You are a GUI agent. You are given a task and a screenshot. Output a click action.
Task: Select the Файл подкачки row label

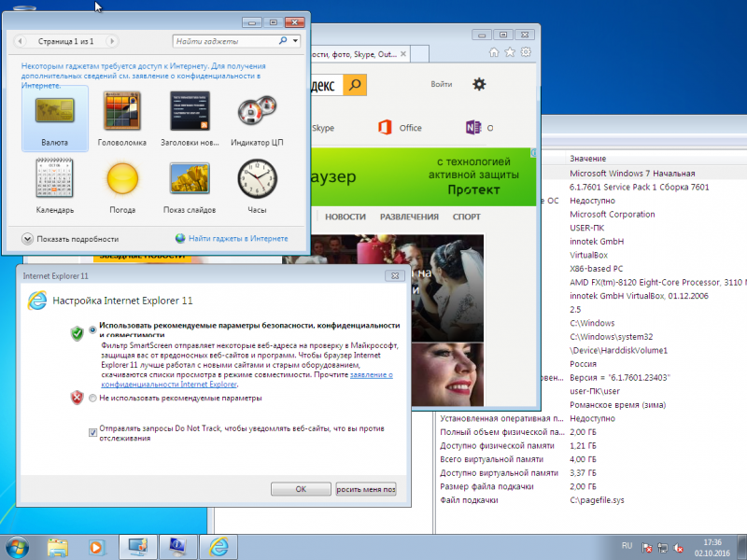(x=469, y=500)
